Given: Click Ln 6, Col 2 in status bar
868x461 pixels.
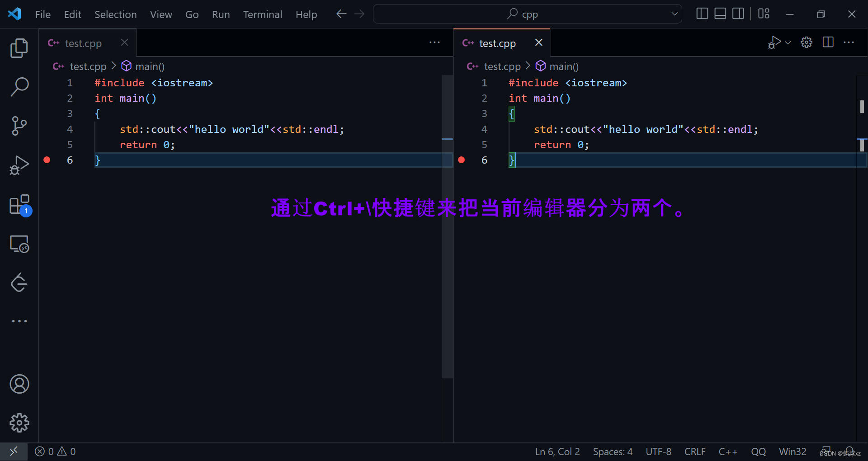Looking at the screenshot, I should [557, 452].
